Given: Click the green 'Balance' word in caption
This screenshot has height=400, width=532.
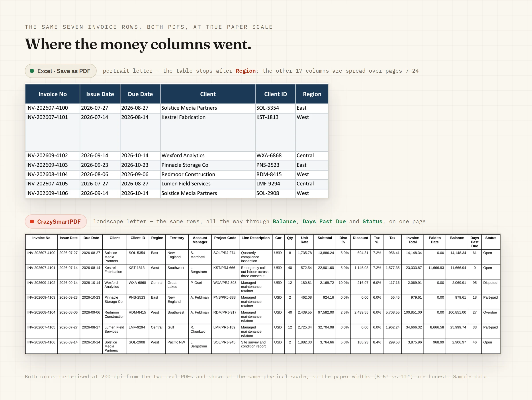Looking at the screenshot, I should point(284,221).
